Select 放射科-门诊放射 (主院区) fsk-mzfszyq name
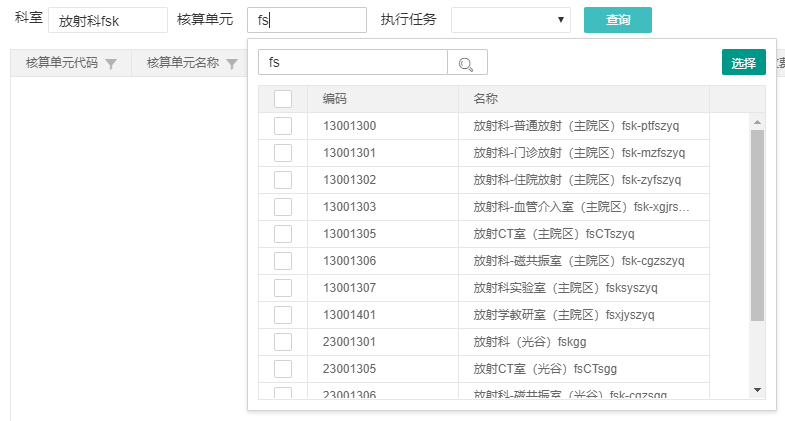Image resolution: width=785 pixels, height=421 pixels. [579, 153]
